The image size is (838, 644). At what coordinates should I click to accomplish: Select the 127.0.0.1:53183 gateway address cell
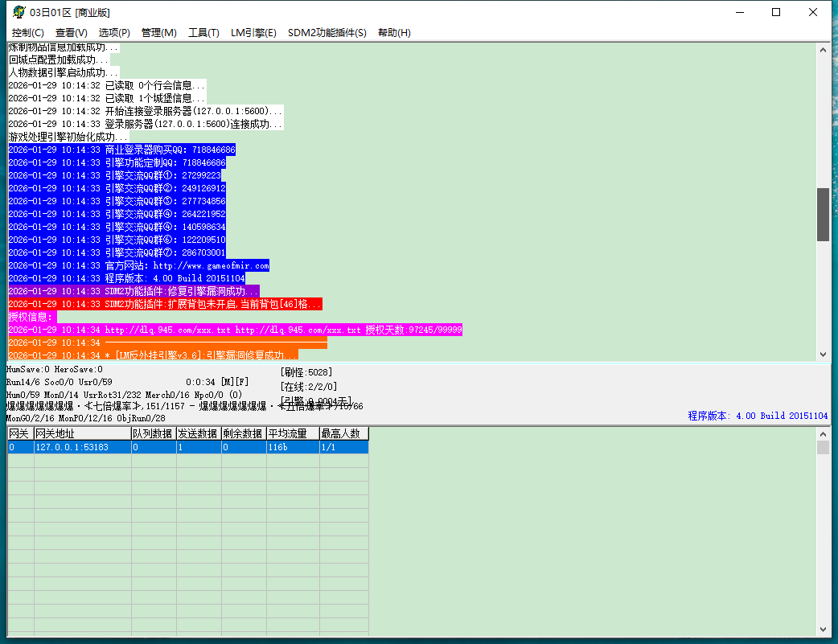click(82, 447)
